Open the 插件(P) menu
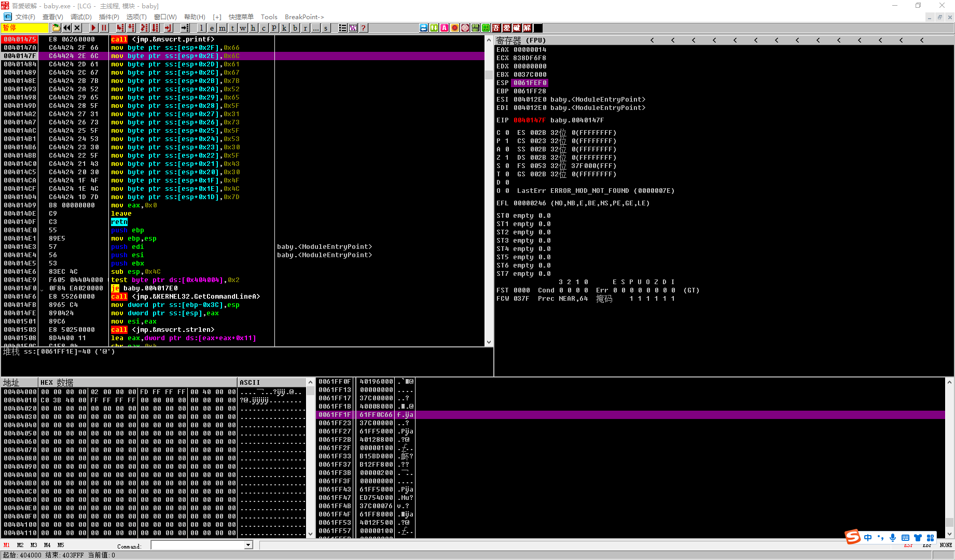 click(x=109, y=17)
